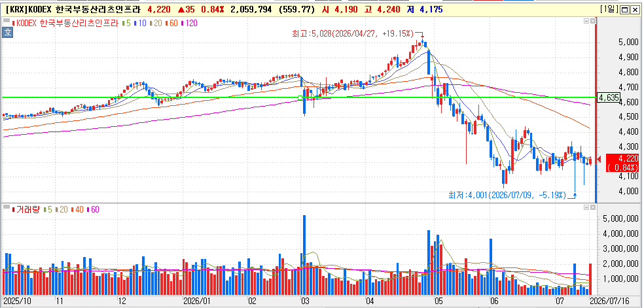Image resolution: width=644 pixels, height=308 pixels.
Task: Select the 5-day moving average legend
Action: (x=126, y=24)
